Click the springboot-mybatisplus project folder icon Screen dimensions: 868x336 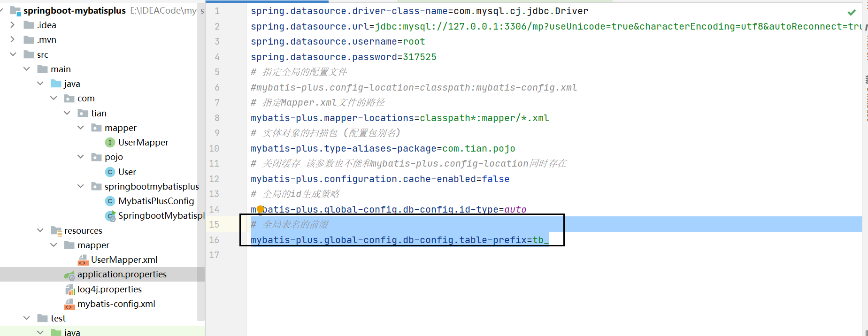[x=15, y=10]
